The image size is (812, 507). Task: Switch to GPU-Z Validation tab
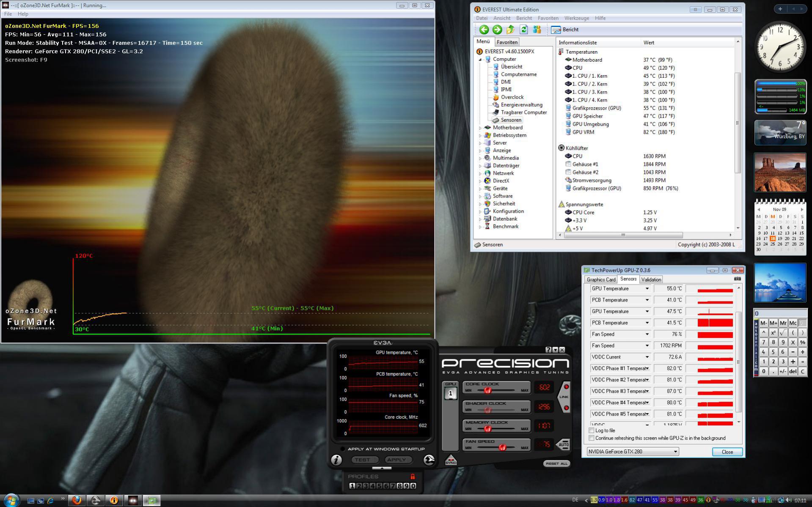(x=651, y=280)
